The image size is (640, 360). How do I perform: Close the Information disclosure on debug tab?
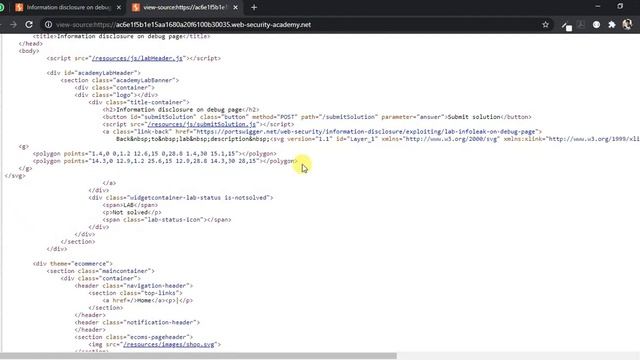pyautogui.click(x=119, y=7)
